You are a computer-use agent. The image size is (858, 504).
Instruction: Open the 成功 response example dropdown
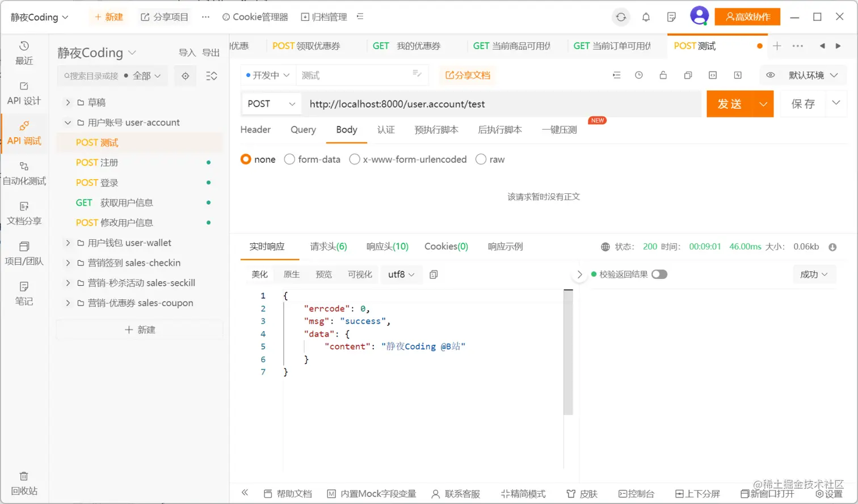click(x=814, y=274)
